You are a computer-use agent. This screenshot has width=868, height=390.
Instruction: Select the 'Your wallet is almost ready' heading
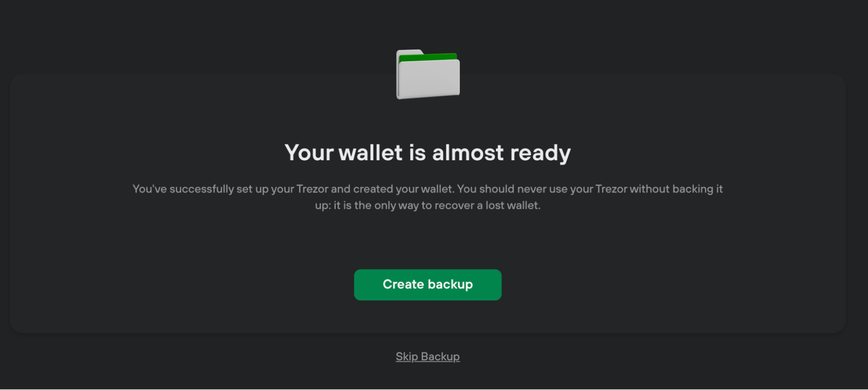point(428,153)
